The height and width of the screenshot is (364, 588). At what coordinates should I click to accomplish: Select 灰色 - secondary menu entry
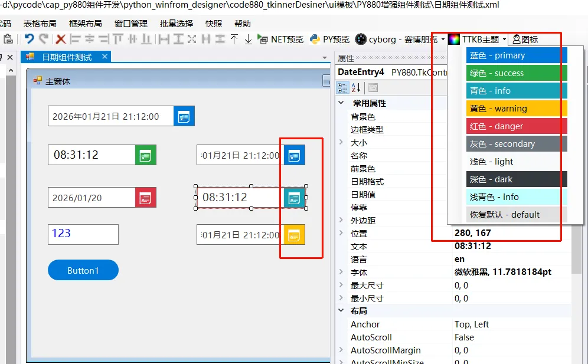[x=517, y=144]
